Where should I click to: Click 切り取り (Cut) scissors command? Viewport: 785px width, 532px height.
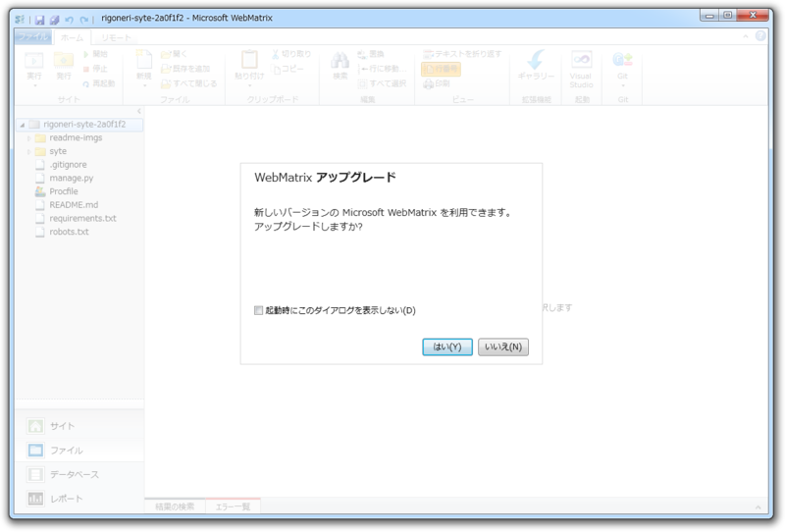pos(291,54)
